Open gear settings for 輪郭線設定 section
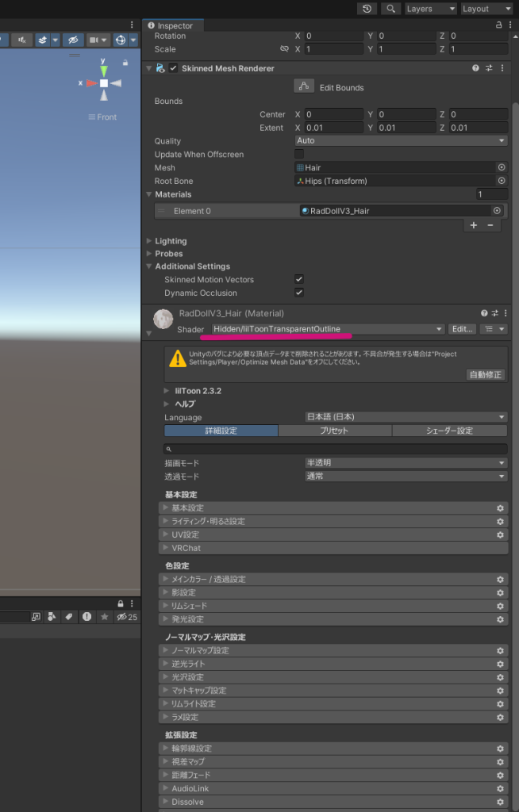 point(500,749)
